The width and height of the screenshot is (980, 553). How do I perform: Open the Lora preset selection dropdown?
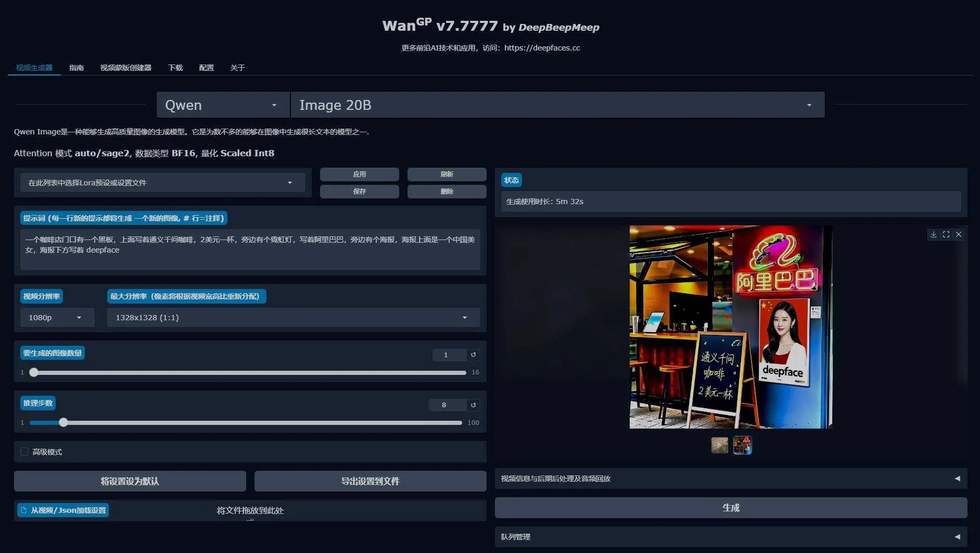pyautogui.click(x=162, y=183)
